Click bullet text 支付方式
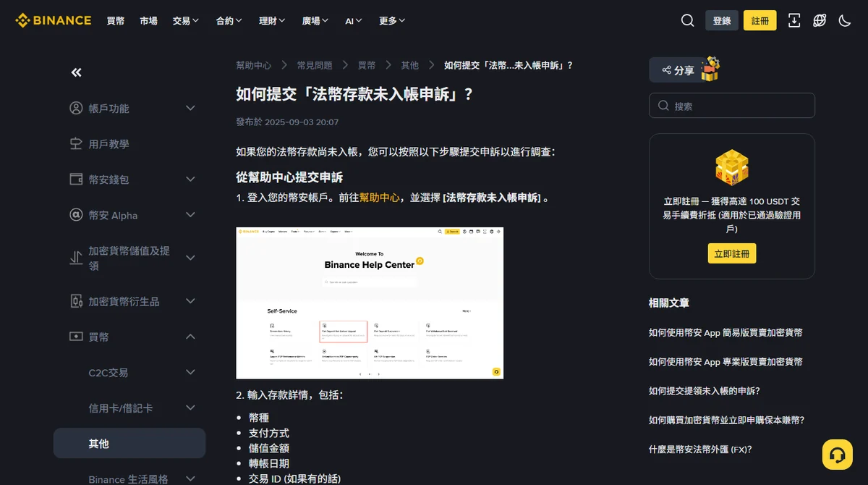This screenshot has width=868, height=485. 269,433
